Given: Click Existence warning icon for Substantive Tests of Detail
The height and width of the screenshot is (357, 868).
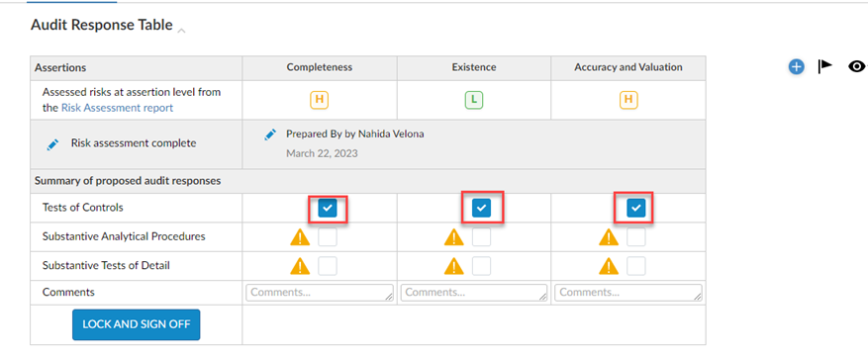Looking at the screenshot, I should (454, 266).
